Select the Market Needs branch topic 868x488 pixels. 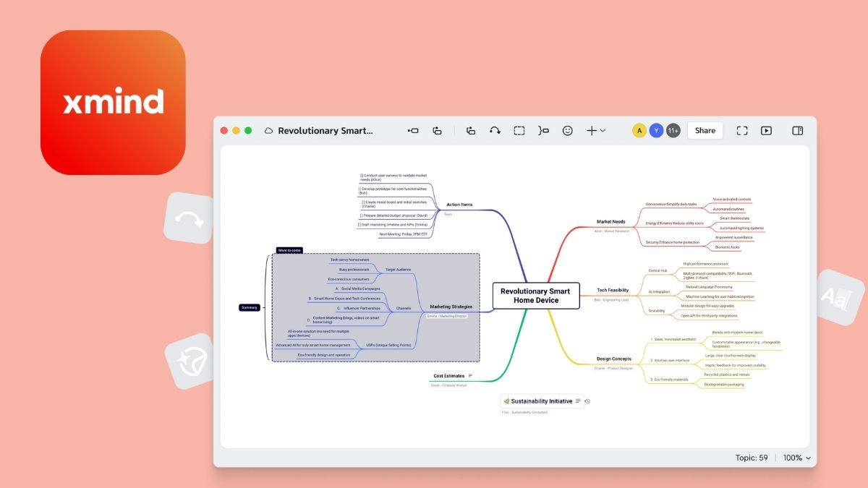(611, 222)
